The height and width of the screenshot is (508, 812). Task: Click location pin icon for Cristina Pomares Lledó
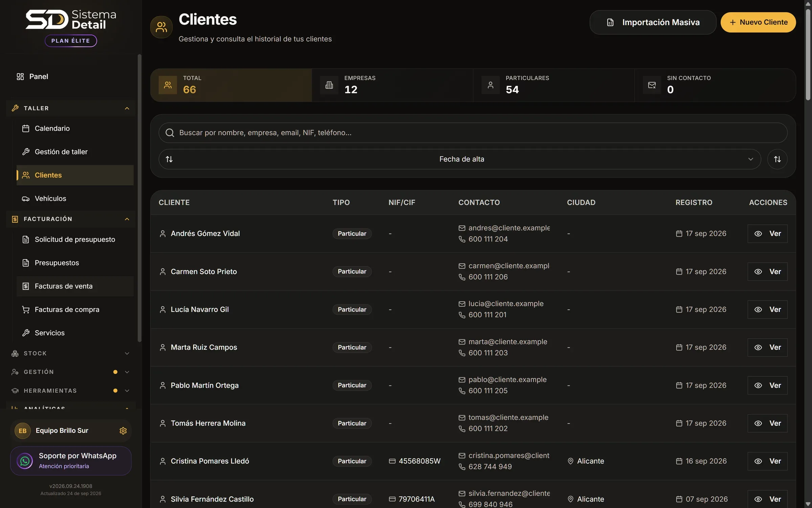570,461
